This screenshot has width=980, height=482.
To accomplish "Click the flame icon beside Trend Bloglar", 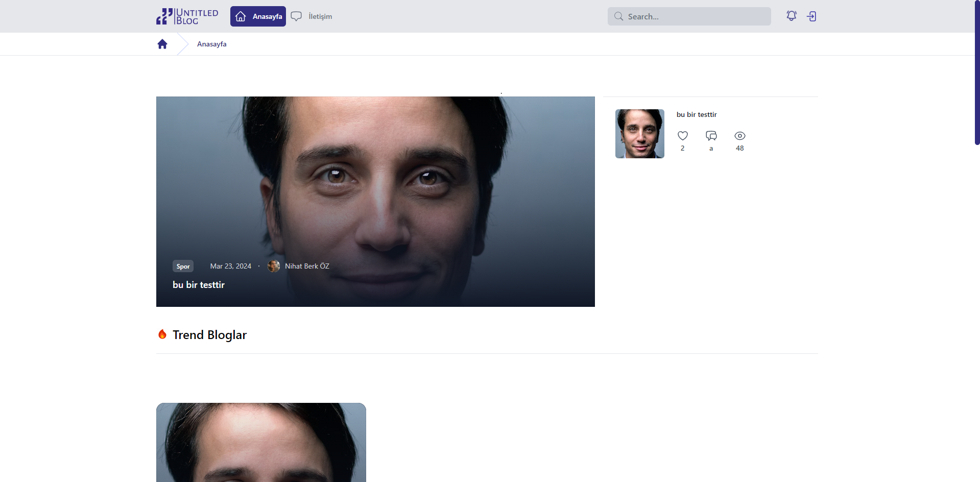I will click(x=162, y=334).
